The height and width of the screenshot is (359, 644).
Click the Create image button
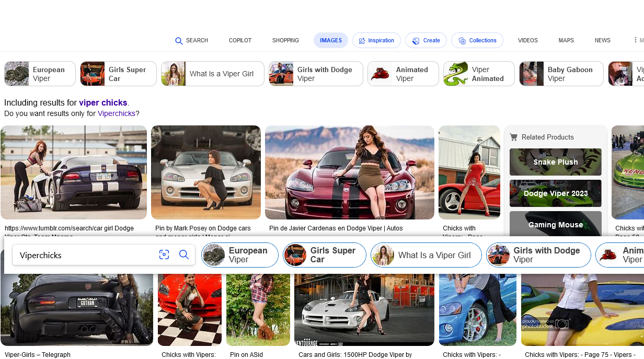point(426,40)
